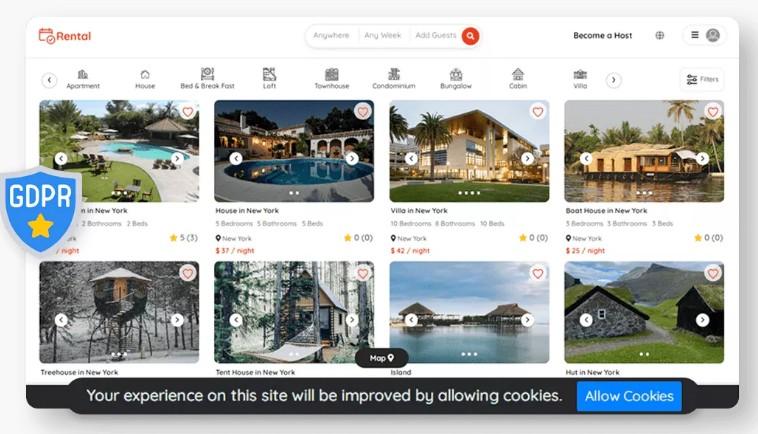Click the Rental logo
Image resolution: width=758 pixels, height=434 pixels.
tap(64, 36)
